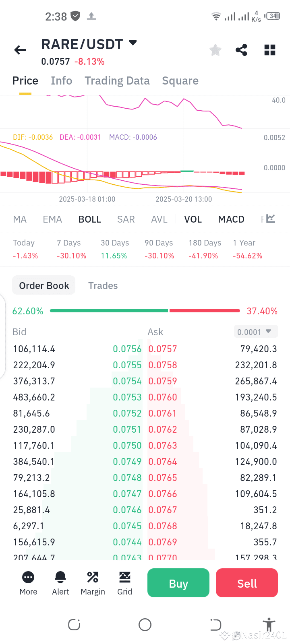The height and width of the screenshot is (644, 290).
Task: Switch to the Trades tab
Action: coord(103,286)
